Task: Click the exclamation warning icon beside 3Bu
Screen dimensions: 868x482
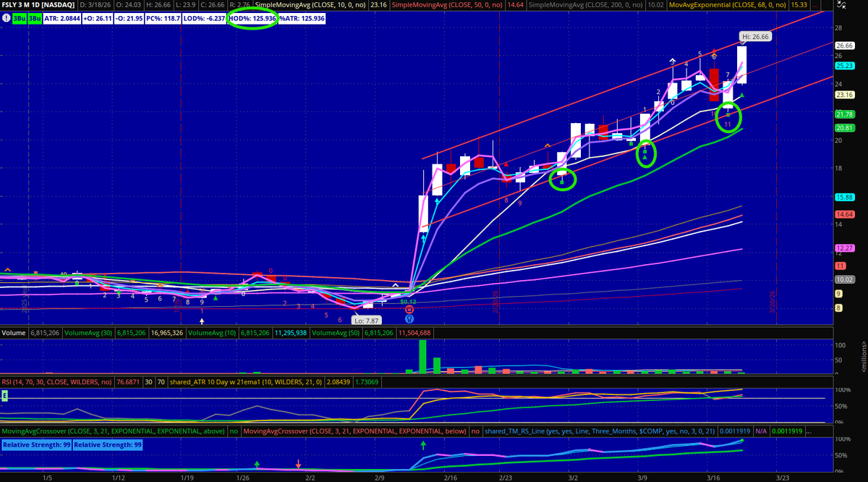Action: point(6,17)
